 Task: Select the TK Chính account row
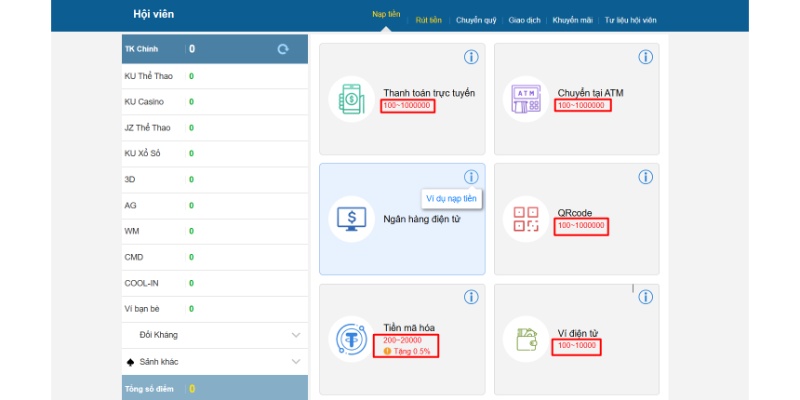[215, 49]
